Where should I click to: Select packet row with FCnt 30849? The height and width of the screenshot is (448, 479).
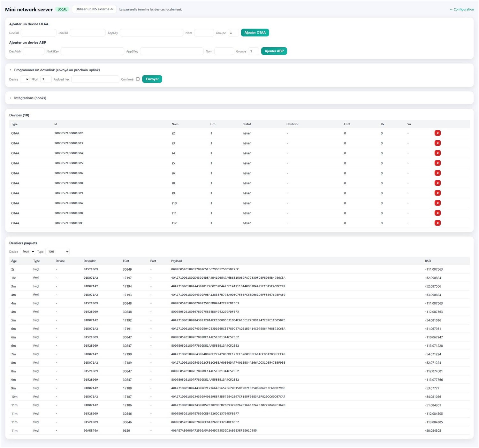pyautogui.click(x=240, y=269)
